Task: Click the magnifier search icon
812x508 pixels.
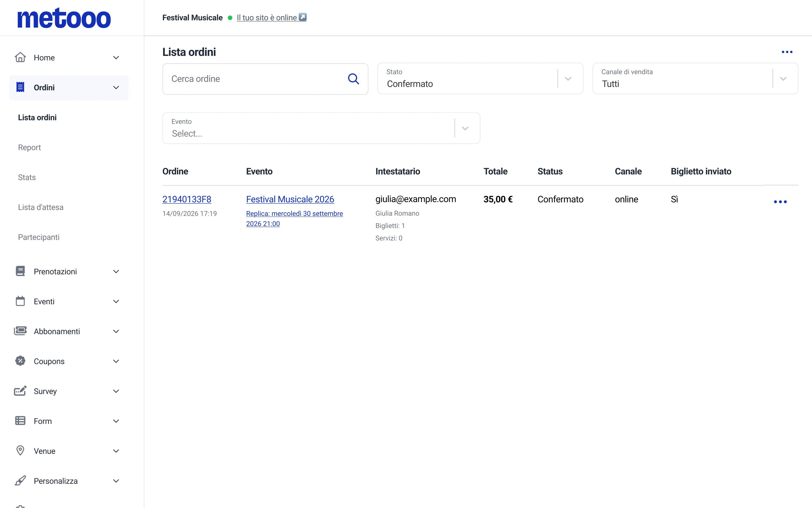Action: tap(353, 79)
